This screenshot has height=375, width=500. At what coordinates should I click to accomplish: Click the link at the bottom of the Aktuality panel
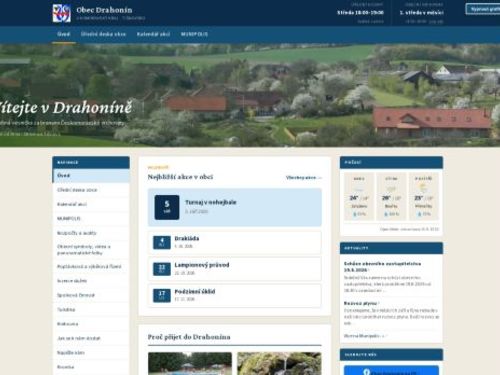364,336
